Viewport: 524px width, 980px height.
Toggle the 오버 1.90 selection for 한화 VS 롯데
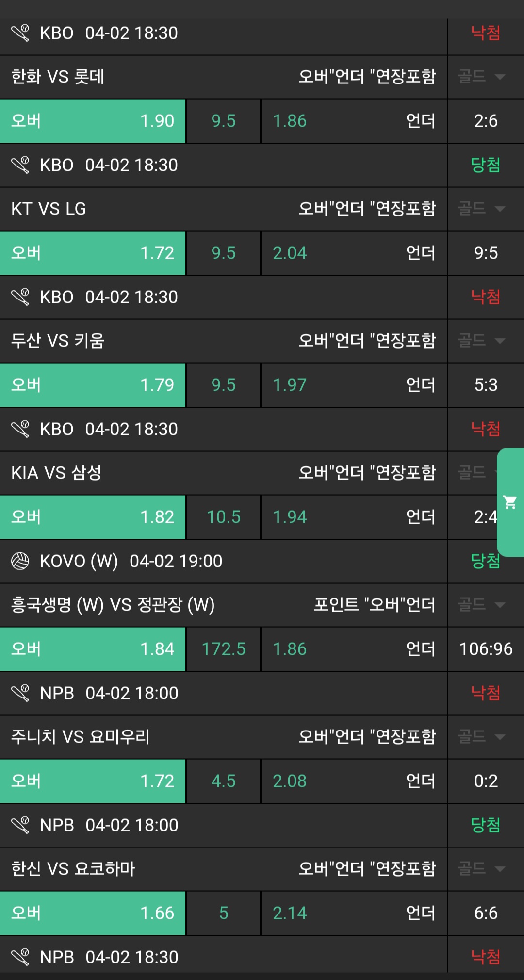[93, 121]
